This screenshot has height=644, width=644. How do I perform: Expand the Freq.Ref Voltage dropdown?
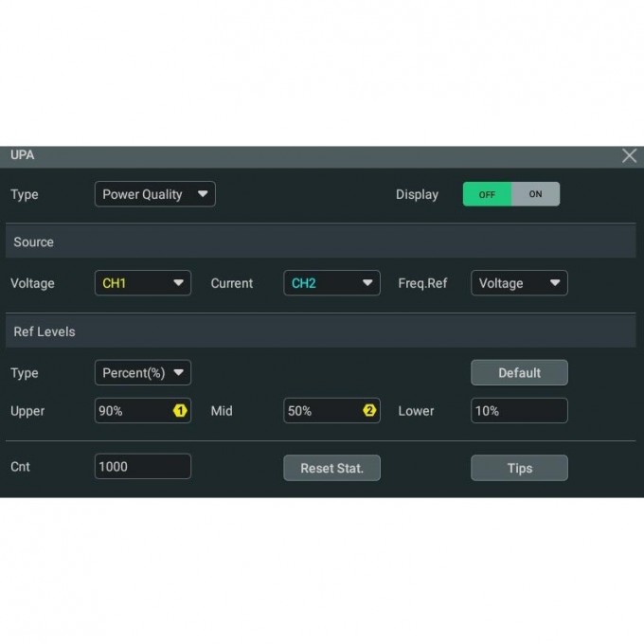pyautogui.click(x=519, y=283)
